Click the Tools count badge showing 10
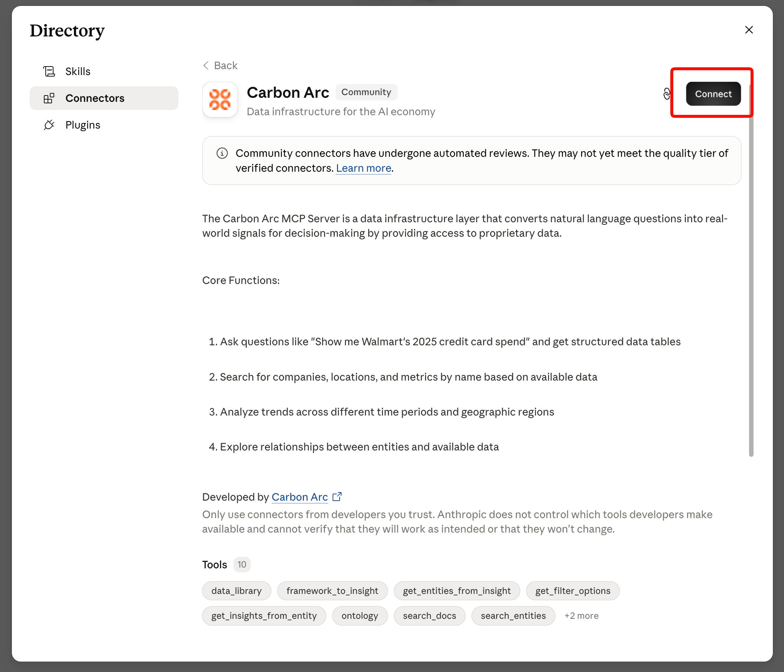 [x=242, y=565]
